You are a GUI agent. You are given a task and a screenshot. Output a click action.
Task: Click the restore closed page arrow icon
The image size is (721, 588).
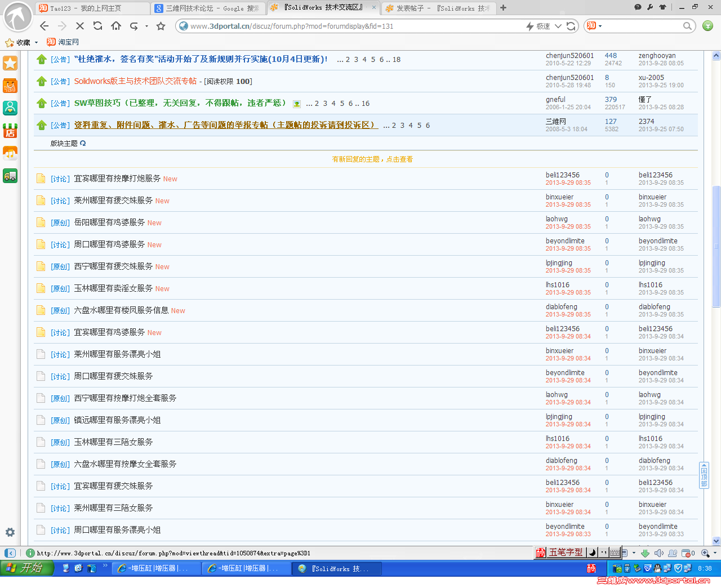click(x=134, y=26)
